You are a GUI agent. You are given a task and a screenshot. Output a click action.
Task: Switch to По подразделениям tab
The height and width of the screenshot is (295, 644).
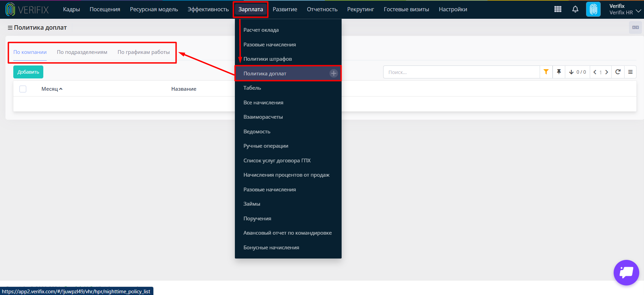click(x=82, y=52)
